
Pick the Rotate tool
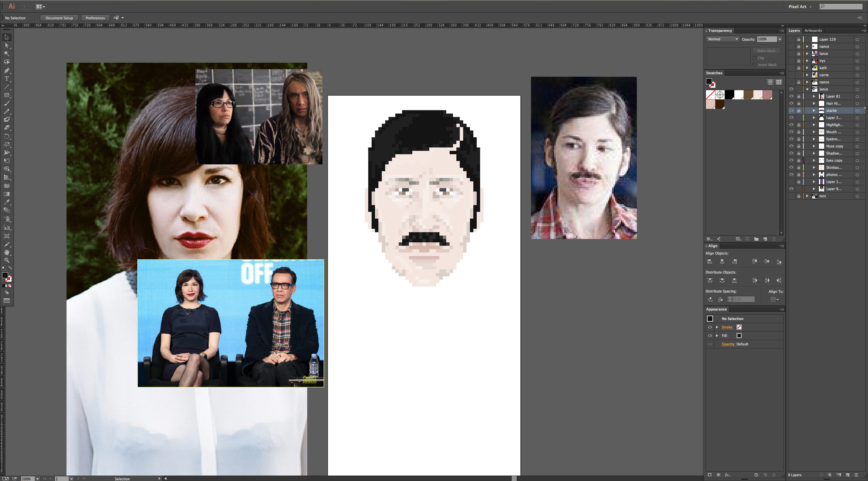point(6,136)
